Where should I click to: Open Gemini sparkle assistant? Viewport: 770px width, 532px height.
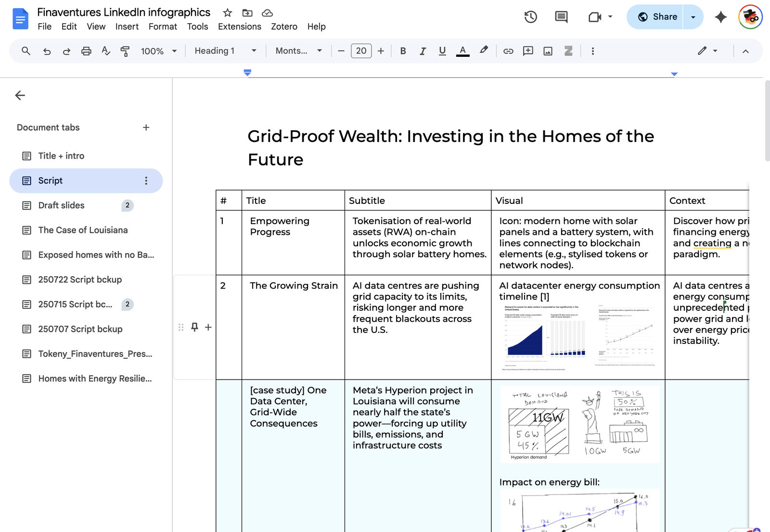[x=720, y=17]
